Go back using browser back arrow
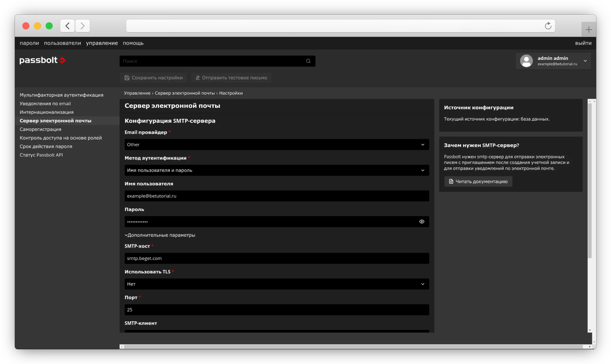Image resolution: width=611 pixels, height=364 pixels. point(67,26)
